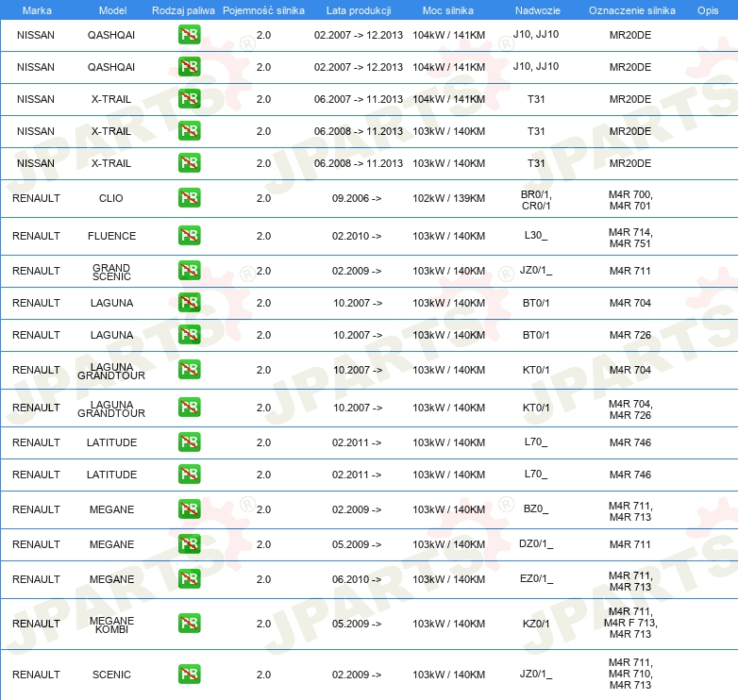Select the Model column header
Image resolution: width=738 pixels, height=700 pixels.
111,10
